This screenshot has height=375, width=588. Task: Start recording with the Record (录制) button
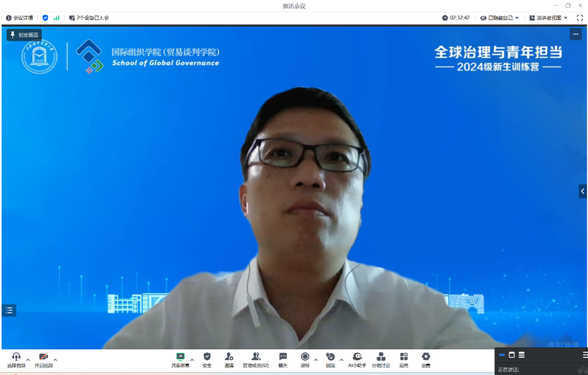(305, 360)
